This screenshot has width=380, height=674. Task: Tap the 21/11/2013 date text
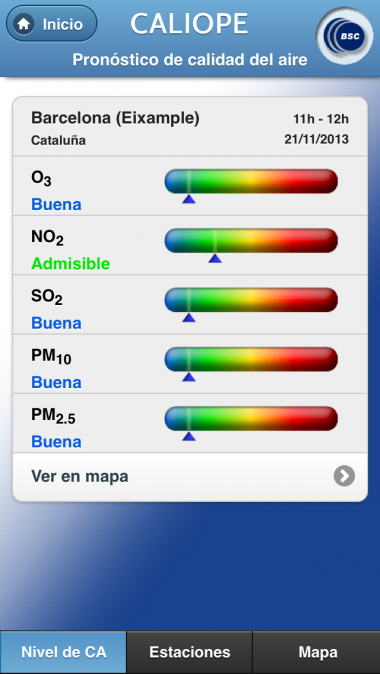316,139
